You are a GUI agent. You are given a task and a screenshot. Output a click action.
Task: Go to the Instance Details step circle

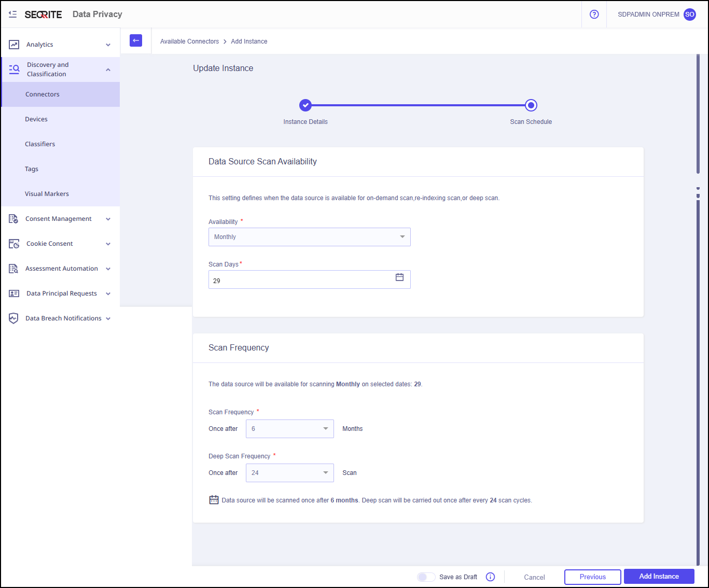tap(305, 105)
